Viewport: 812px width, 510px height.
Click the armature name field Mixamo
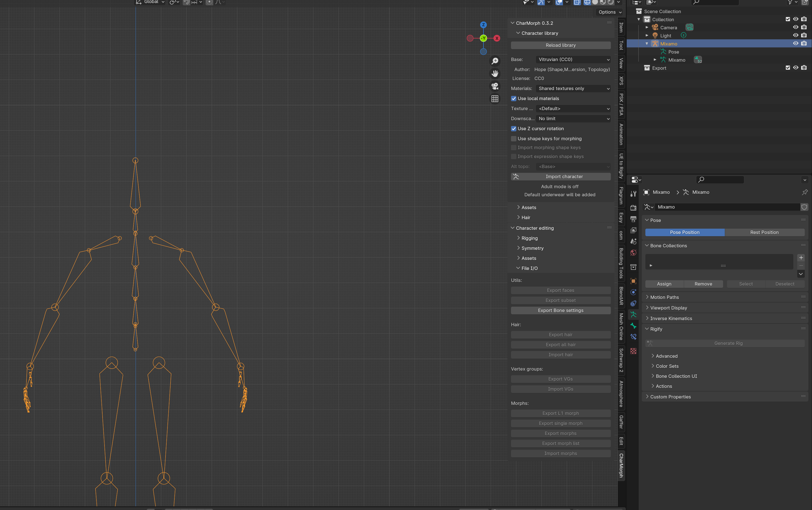pyautogui.click(x=727, y=207)
